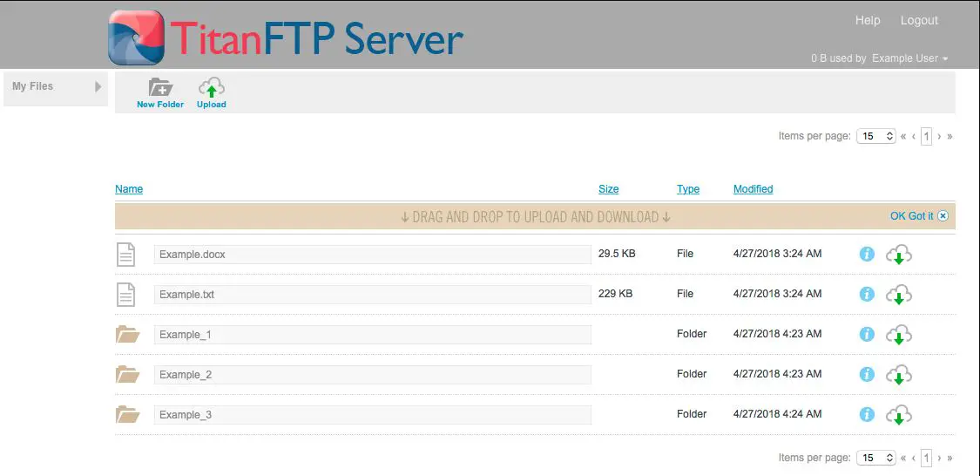This screenshot has width=980, height=476.
Task: Click the Example_3 name field
Action: click(x=373, y=415)
